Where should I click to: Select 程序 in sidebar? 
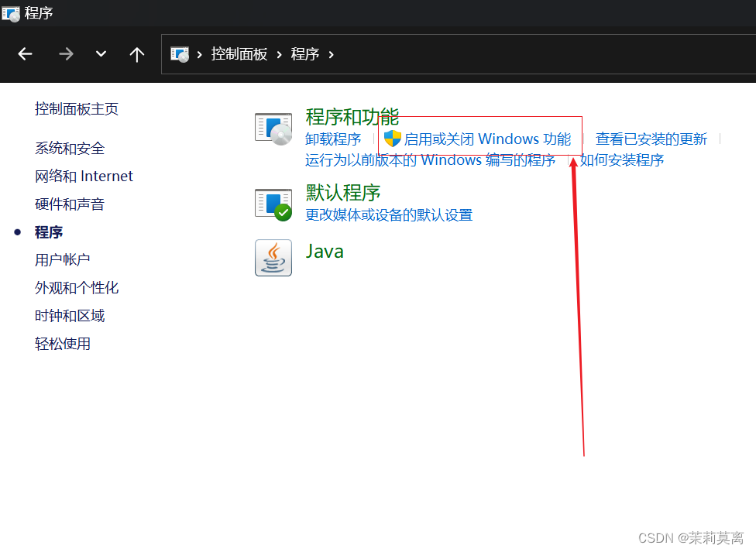(x=49, y=232)
